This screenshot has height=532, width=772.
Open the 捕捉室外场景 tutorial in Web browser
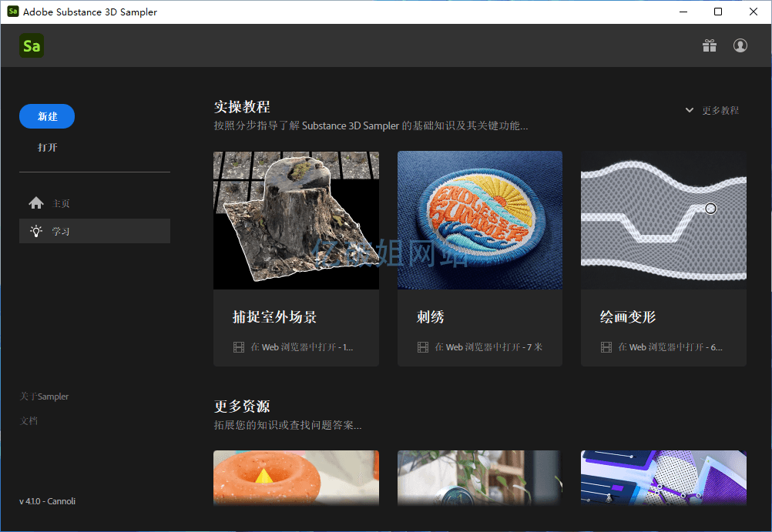[302, 347]
